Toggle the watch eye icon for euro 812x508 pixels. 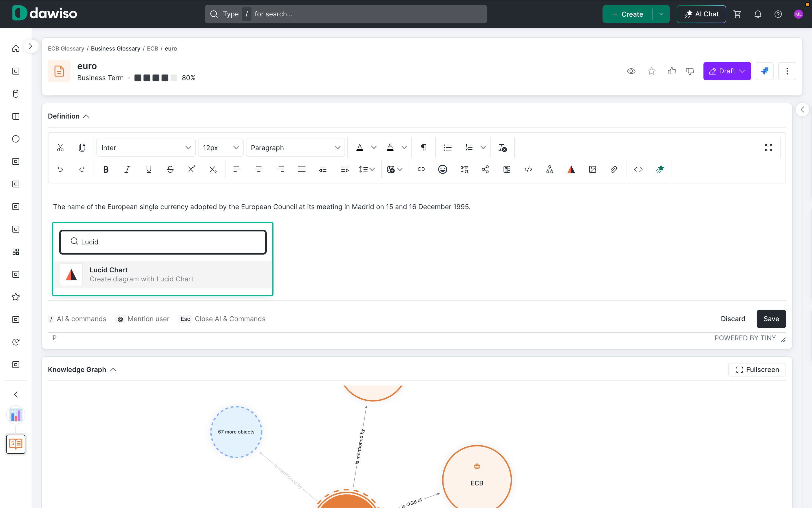(631, 71)
